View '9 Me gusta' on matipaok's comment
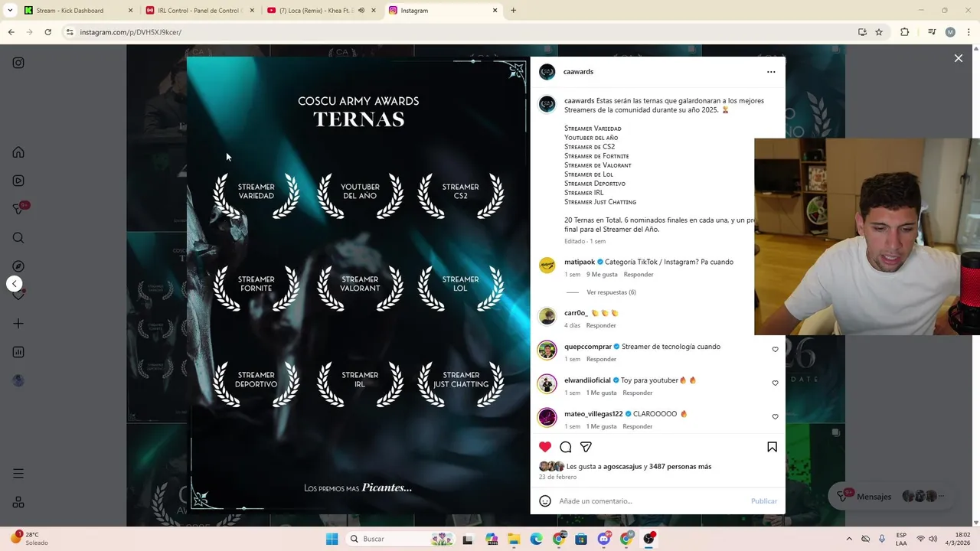Screen dimensions: 980x551 602,274
